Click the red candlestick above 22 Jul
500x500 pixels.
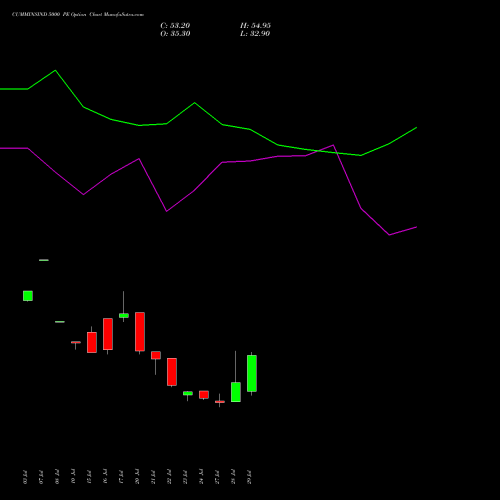point(172,372)
